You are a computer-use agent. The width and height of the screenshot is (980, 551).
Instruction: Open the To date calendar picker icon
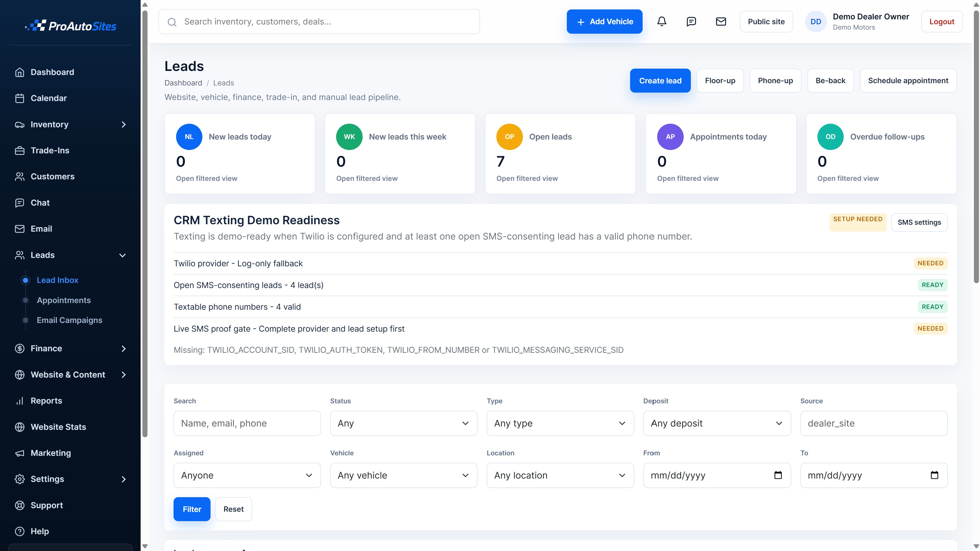[x=934, y=475]
